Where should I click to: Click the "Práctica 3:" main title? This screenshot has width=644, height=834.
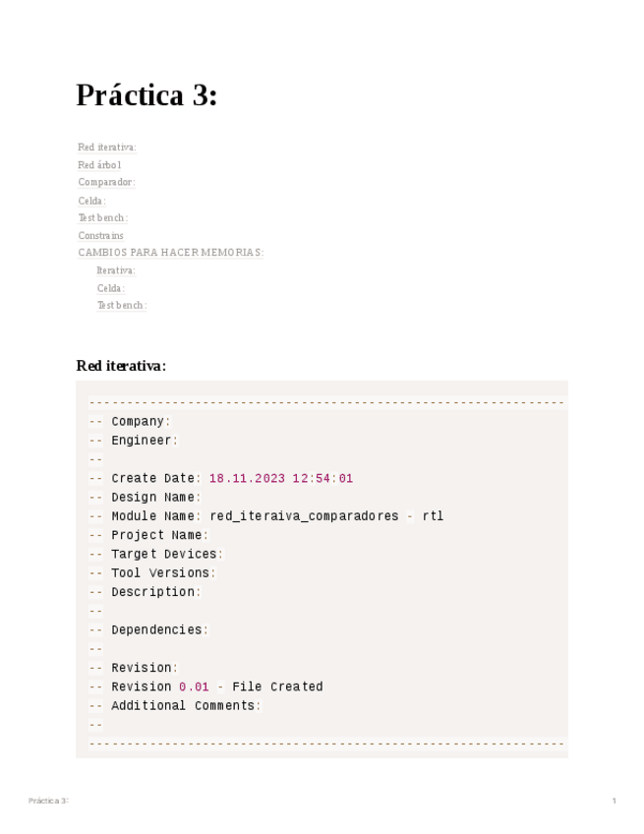pyautogui.click(x=146, y=95)
